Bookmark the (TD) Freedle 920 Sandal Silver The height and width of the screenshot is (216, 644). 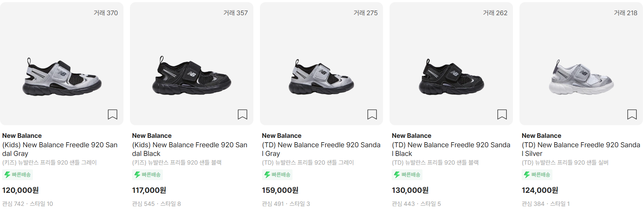point(632,114)
